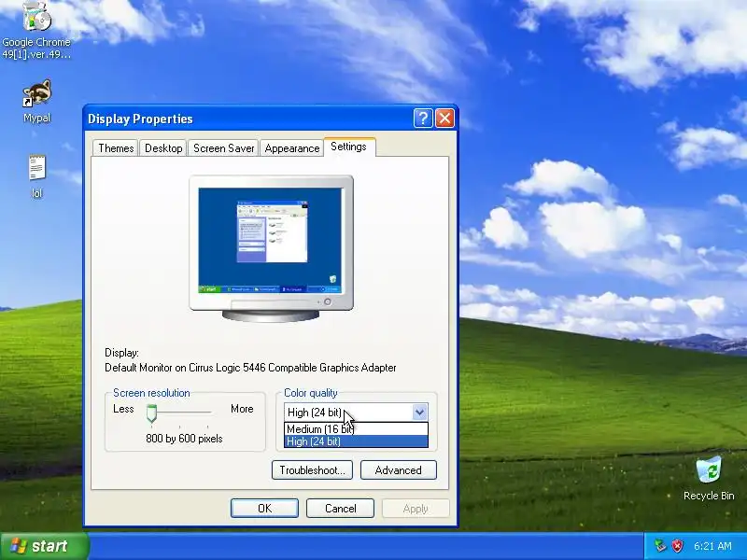747x560 pixels.
Task: Open the Start menu
Action: click(x=44, y=546)
